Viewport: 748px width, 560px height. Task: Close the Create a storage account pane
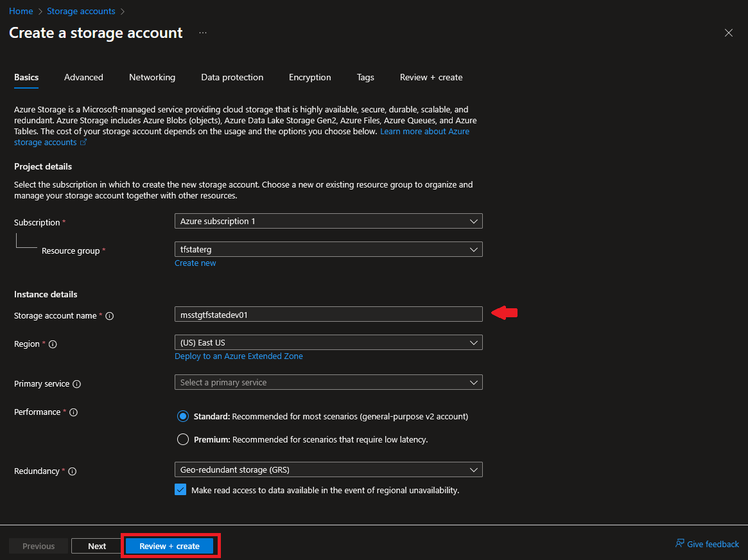(729, 33)
